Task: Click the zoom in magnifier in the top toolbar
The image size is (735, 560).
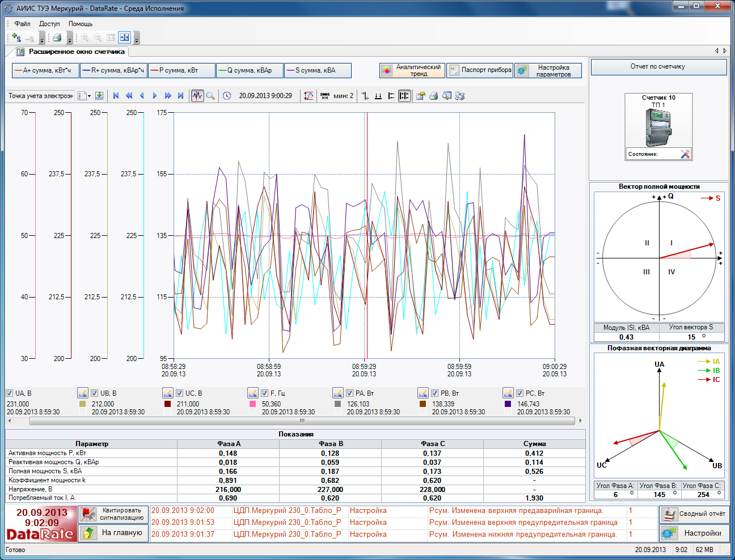Action: [x=85, y=37]
